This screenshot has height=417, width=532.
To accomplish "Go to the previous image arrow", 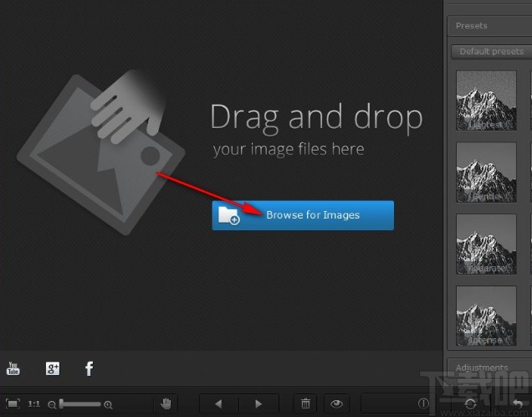I will coord(218,404).
